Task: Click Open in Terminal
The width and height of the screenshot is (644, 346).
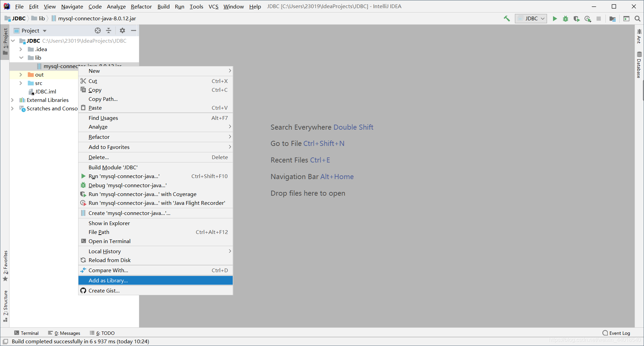Action: click(x=156, y=241)
